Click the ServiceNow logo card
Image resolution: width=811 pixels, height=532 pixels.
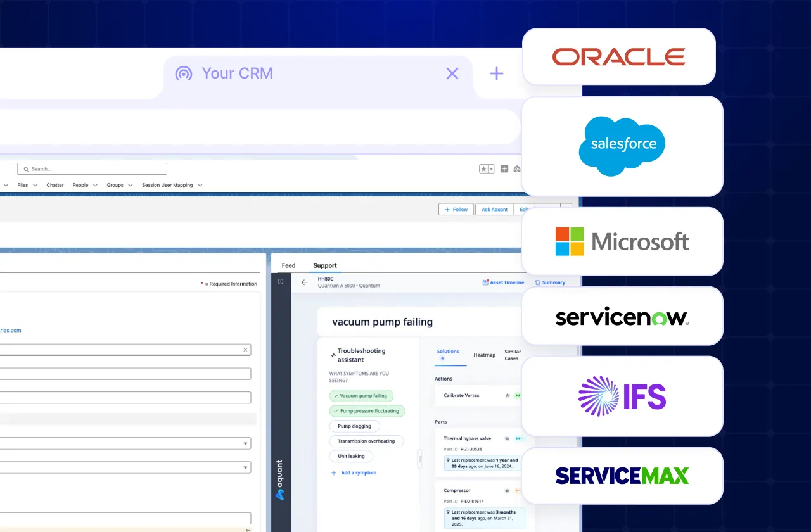(622, 317)
